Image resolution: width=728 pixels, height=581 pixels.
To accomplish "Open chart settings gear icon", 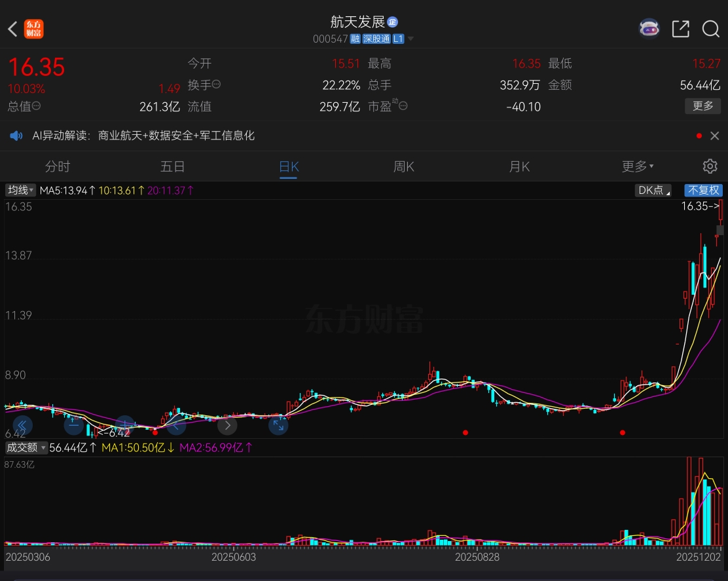I will [710, 166].
